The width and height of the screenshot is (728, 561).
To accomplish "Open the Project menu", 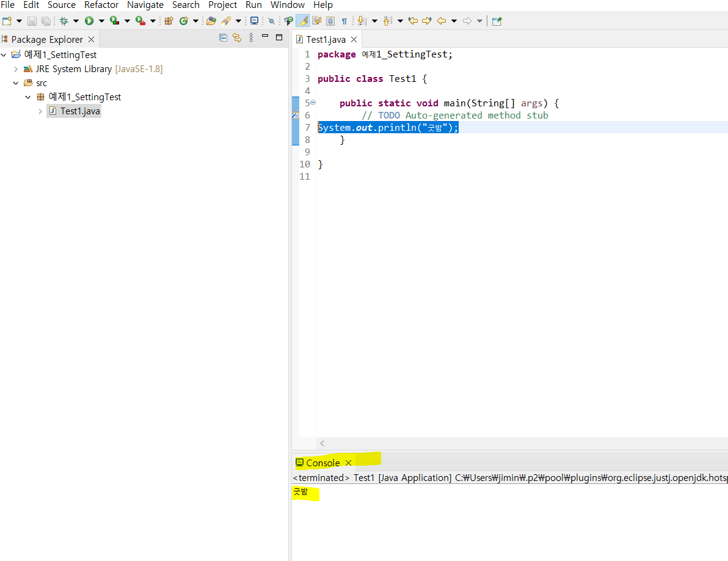I will [223, 5].
